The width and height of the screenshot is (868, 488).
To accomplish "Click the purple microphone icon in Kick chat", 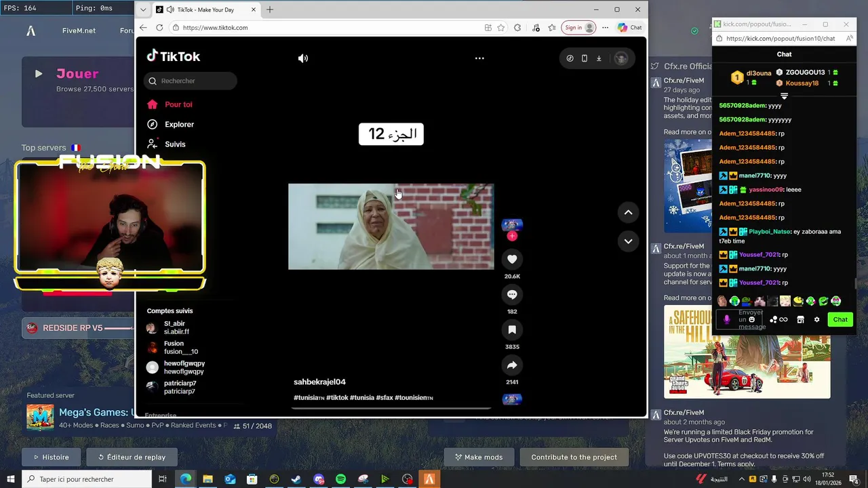I will point(727,319).
